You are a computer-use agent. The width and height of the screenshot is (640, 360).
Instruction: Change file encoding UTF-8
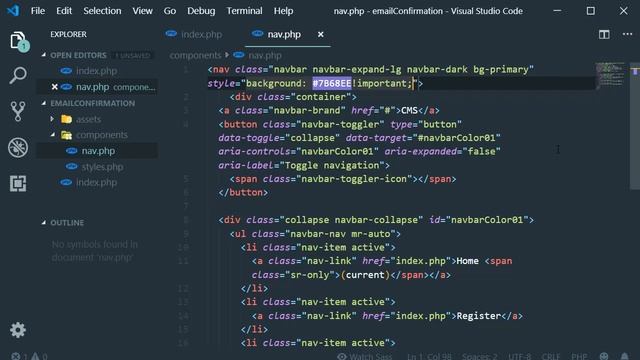pos(520,356)
